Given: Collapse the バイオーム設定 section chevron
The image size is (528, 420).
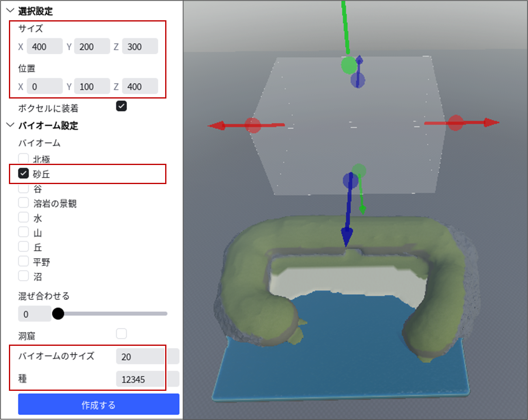Looking at the screenshot, I should [10, 125].
